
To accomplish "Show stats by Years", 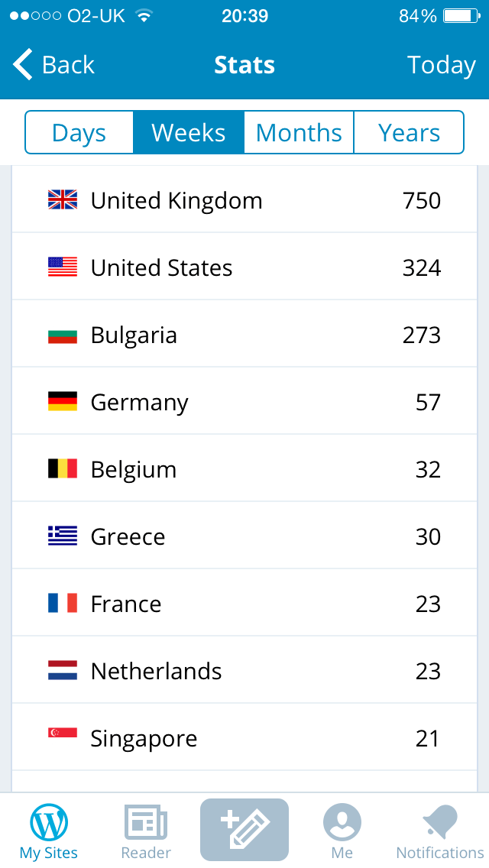I will [409, 133].
